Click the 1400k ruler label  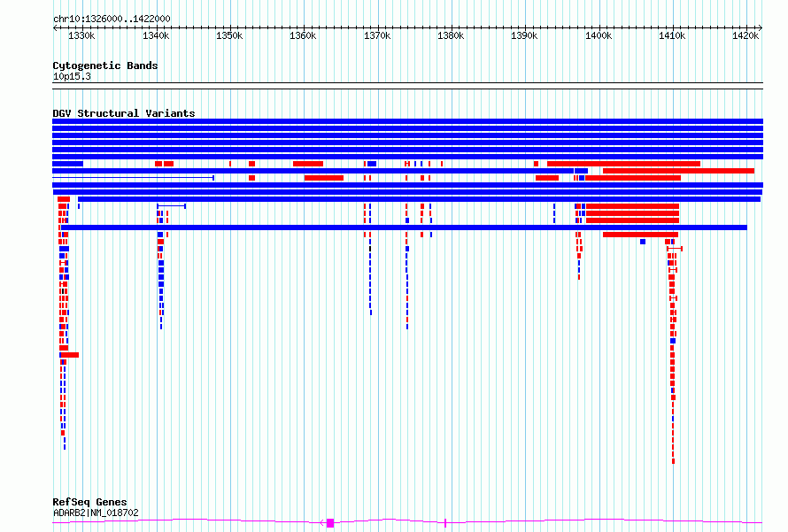tap(599, 35)
